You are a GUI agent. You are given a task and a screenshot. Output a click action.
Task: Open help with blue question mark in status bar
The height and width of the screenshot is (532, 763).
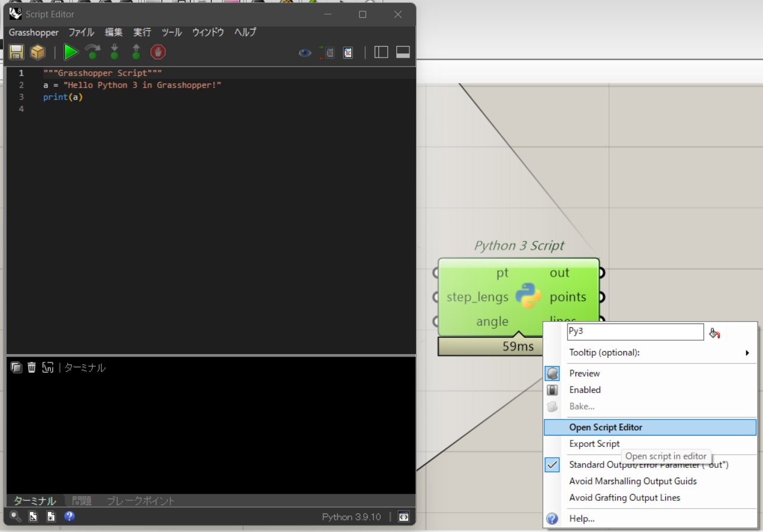coord(70,516)
